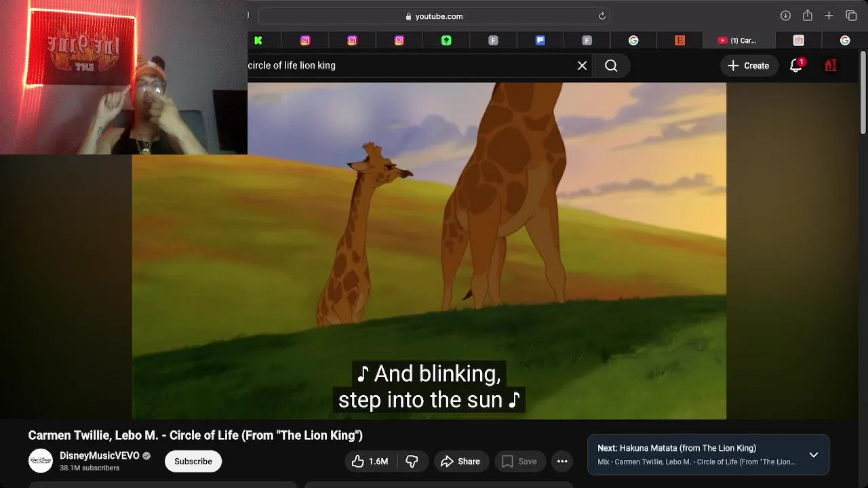Viewport: 868px width, 488px height.
Task: Switch to the green asterisk tab
Action: [x=446, y=41]
